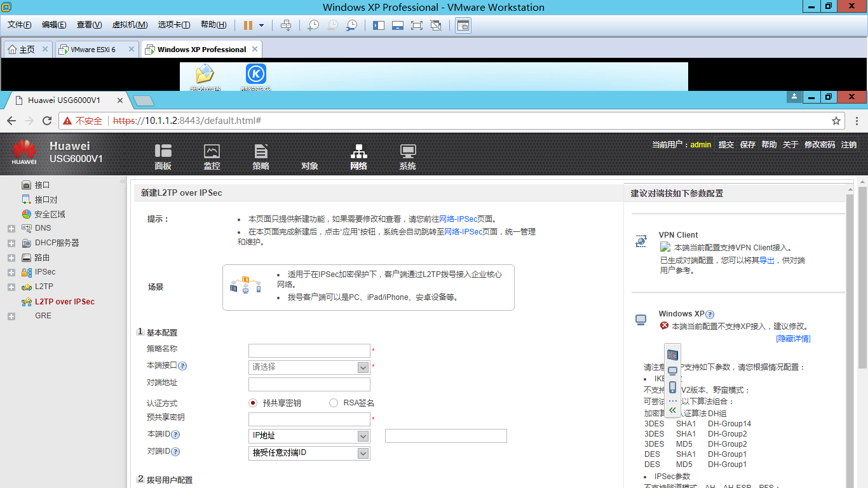
Task: Open the 对端ID dropdown
Action: point(309,453)
